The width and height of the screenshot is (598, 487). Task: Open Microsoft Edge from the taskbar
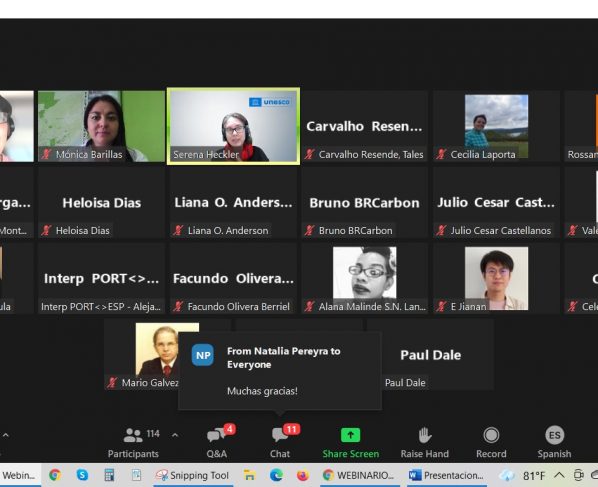pos(276,475)
